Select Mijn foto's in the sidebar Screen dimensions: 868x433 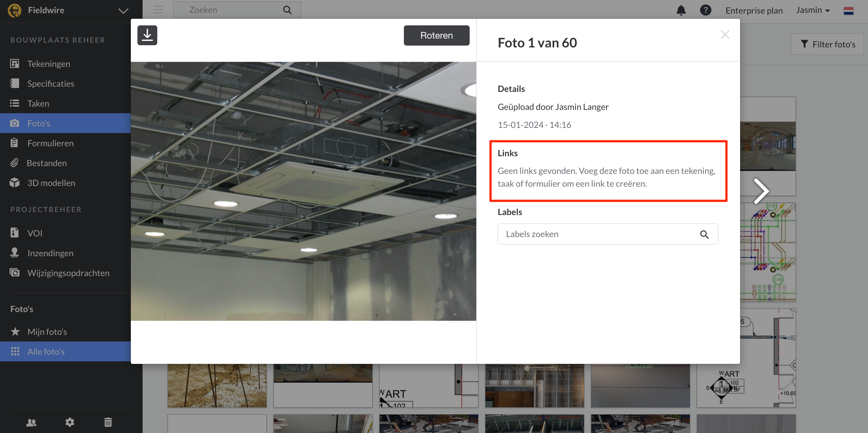pos(47,332)
